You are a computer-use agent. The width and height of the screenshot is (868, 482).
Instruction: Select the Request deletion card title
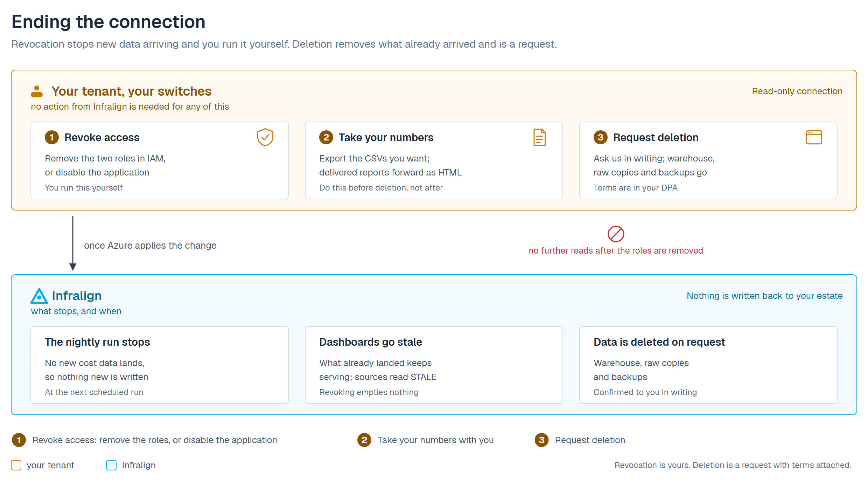pos(656,138)
